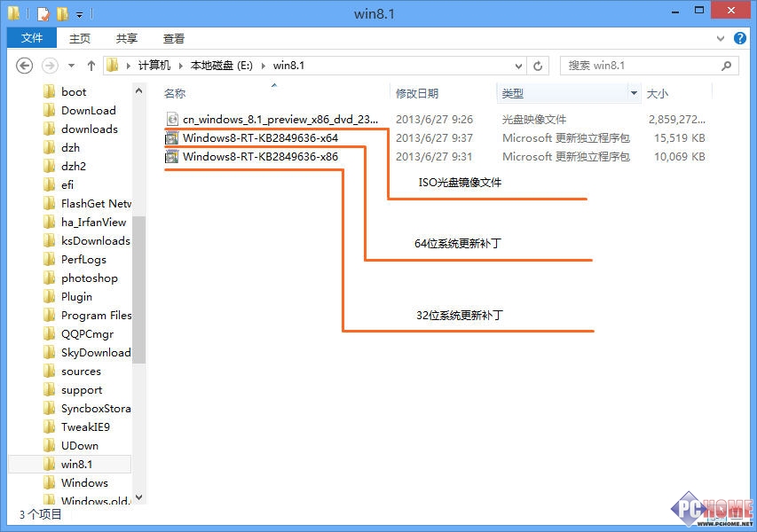
Task: Select the boot folder in navigation pane
Action: point(74,91)
